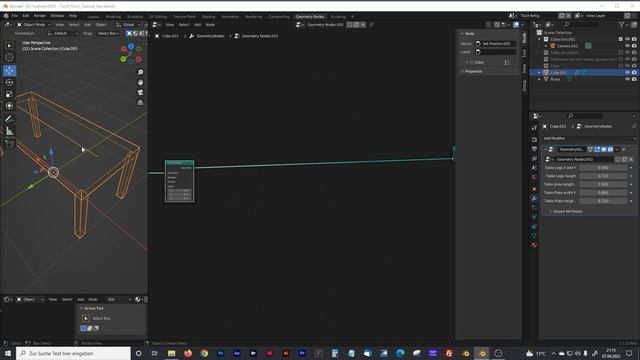640x360 pixels.
Task: Click the node Name field Set Position.003
Action: pyautogui.click(x=496, y=44)
